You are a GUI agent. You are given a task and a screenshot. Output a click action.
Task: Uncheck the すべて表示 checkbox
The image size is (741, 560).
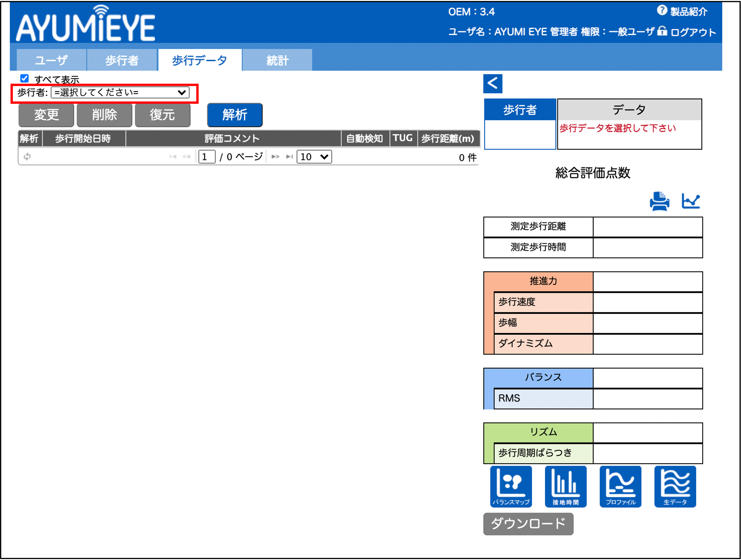25,78
